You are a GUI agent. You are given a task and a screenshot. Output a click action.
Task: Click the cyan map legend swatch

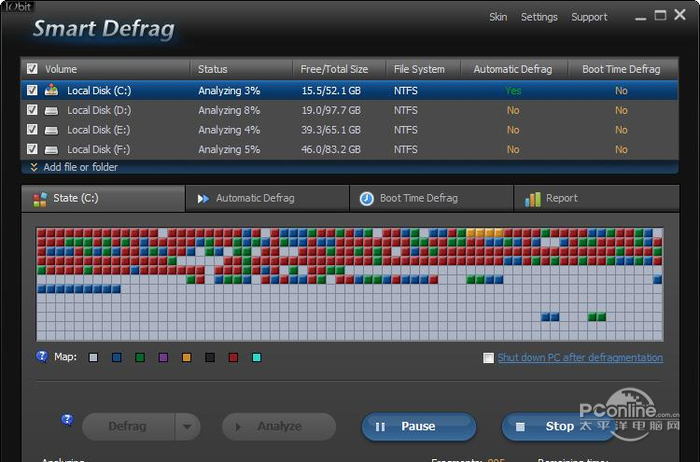click(x=257, y=358)
